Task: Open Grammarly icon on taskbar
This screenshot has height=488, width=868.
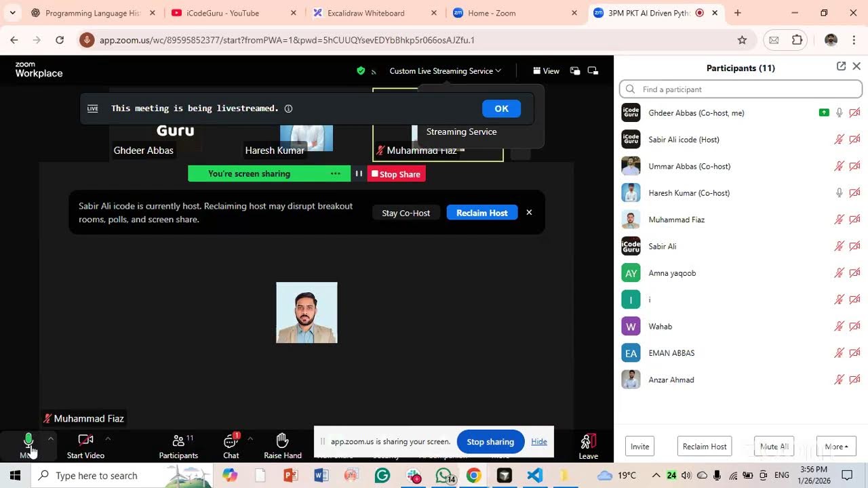Action: (x=382, y=476)
